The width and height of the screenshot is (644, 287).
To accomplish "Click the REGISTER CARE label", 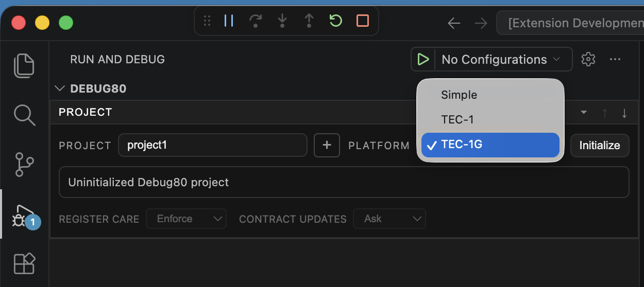I will (99, 219).
